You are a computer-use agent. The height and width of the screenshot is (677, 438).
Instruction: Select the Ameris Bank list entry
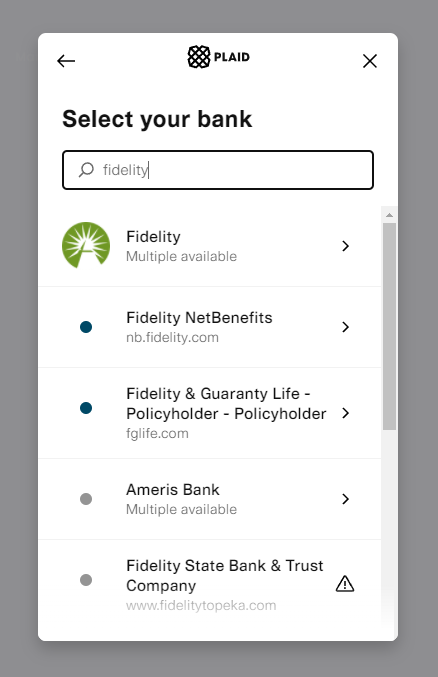[210, 499]
